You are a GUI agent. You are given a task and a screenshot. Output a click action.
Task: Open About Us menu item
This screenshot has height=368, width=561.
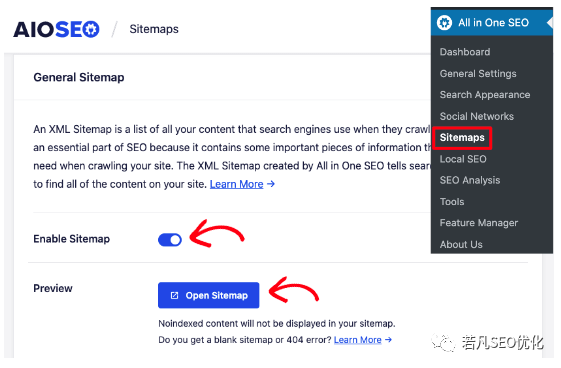pos(461,245)
